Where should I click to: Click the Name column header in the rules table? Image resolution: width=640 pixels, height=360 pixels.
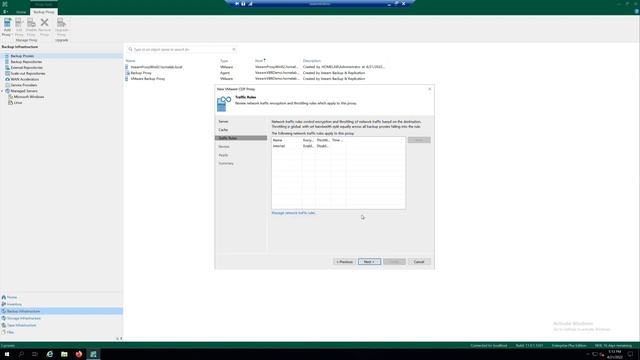287,140
